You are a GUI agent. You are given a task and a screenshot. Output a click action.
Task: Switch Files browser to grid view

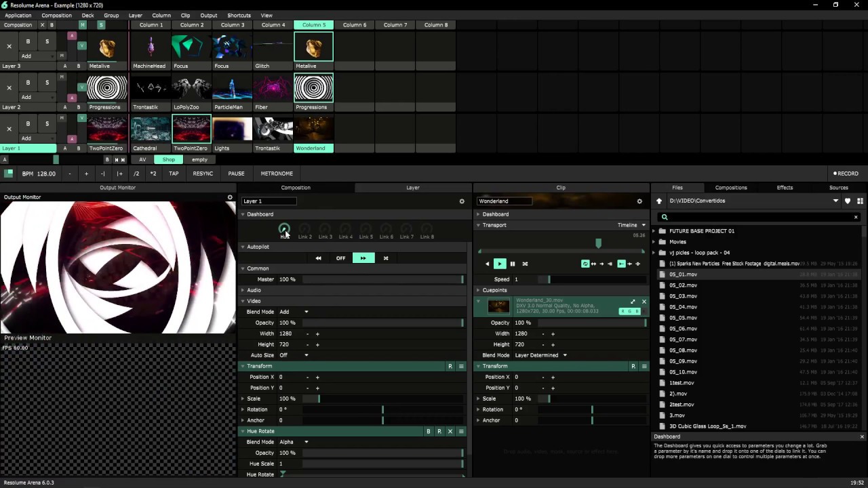860,201
